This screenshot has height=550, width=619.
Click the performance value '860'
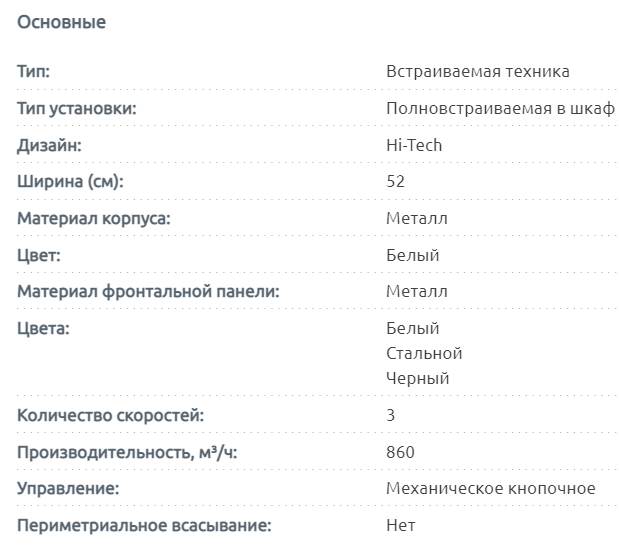click(x=400, y=452)
